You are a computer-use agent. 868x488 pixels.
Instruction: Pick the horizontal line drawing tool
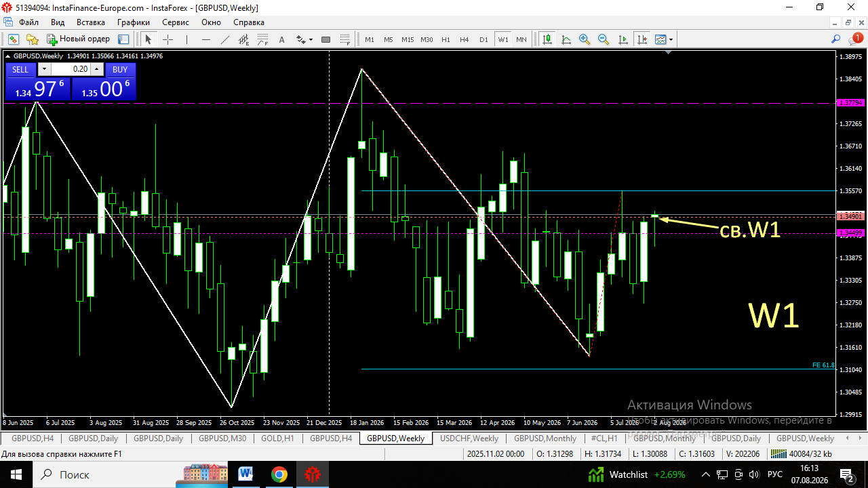[205, 39]
